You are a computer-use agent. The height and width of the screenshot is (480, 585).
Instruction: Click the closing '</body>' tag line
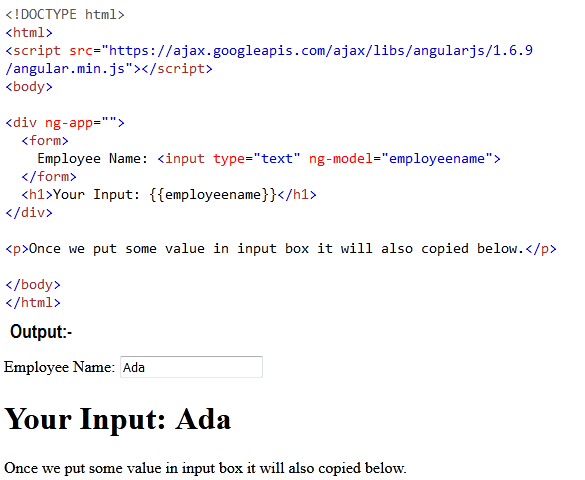click(33, 285)
